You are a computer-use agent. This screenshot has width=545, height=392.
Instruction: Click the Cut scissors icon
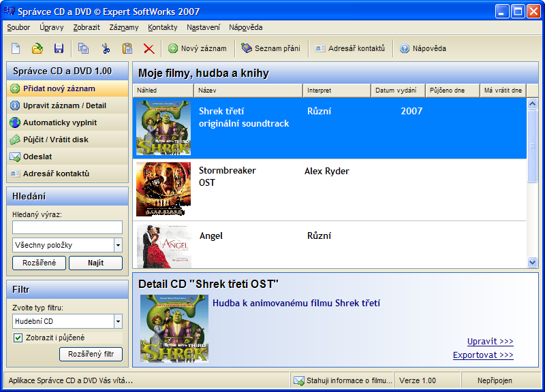click(x=106, y=48)
